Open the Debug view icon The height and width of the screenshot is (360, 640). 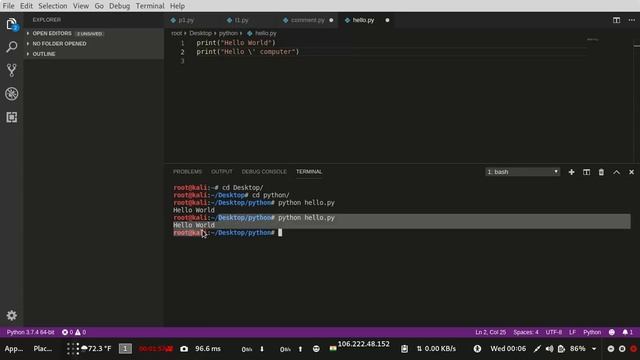click(11, 94)
